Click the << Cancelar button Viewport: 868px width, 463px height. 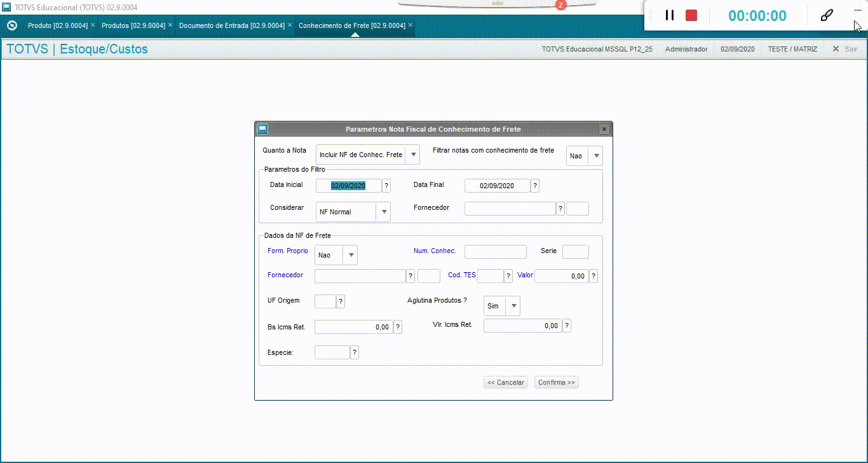click(x=506, y=382)
